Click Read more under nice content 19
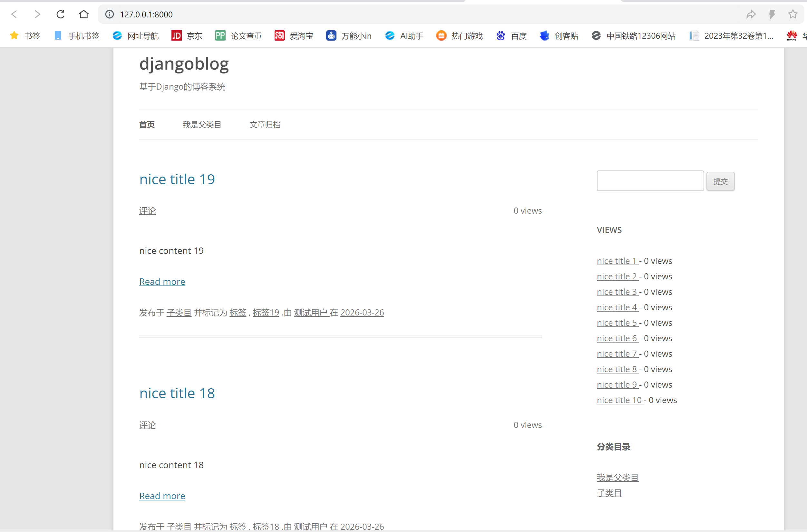Image resolution: width=807 pixels, height=532 pixels. click(x=162, y=282)
